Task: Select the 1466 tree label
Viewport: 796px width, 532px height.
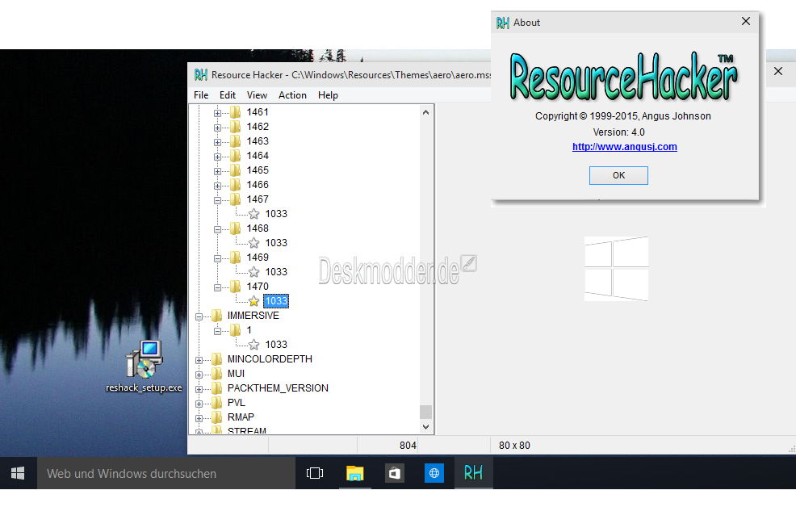Action: (258, 185)
